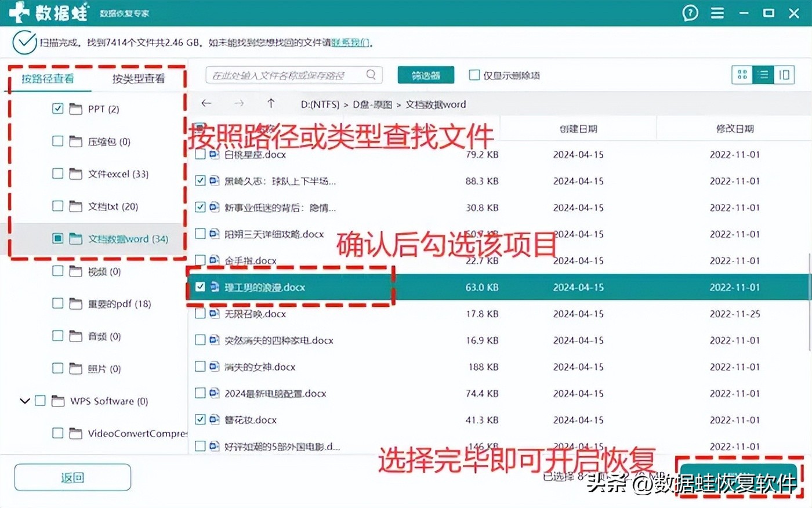Open the 联系我们 link
The image size is (812, 508).
350,42
